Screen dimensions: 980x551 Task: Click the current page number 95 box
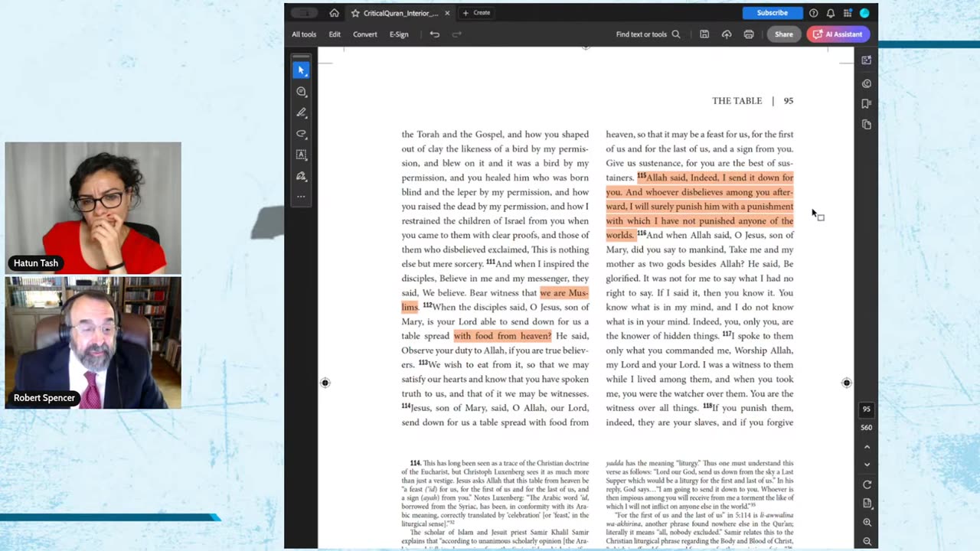(x=867, y=409)
